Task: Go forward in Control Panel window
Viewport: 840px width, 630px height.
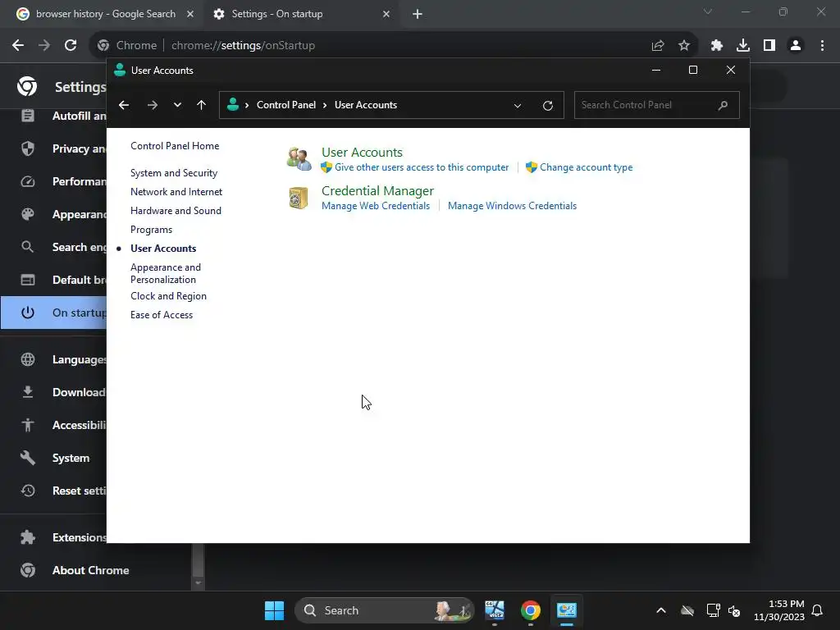Action: [152, 105]
